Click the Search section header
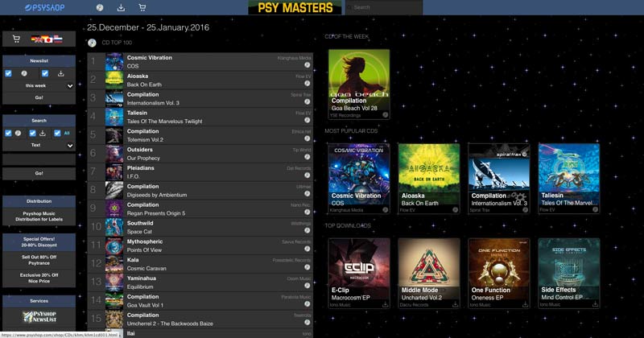This screenshot has width=644, height=338. pos(39,121)
